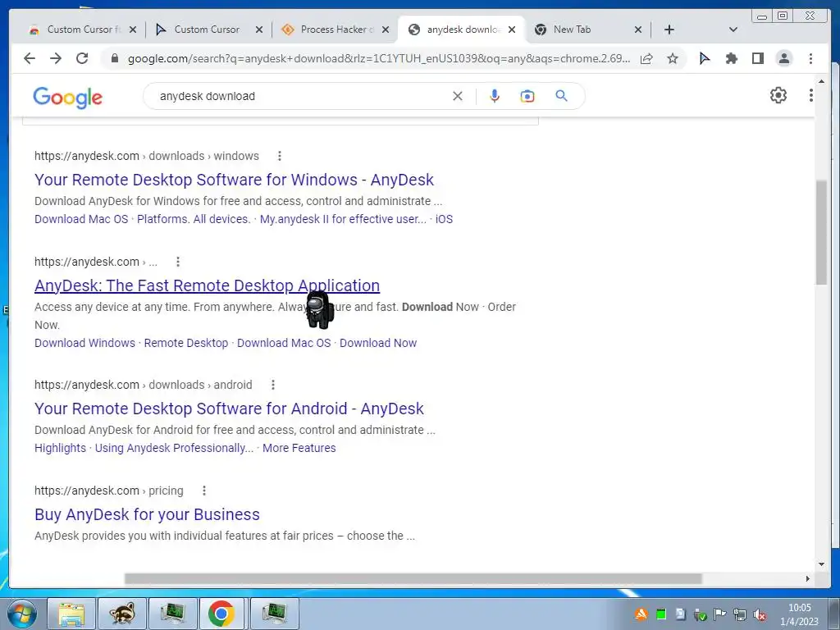Clear the Google search box

458,96
